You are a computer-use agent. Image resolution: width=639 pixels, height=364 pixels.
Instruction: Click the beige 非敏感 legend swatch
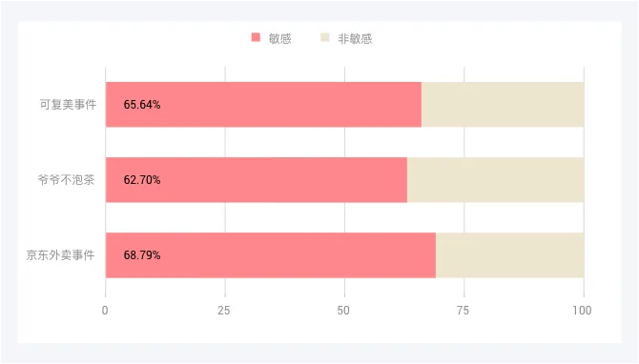[x=325, y=37]
